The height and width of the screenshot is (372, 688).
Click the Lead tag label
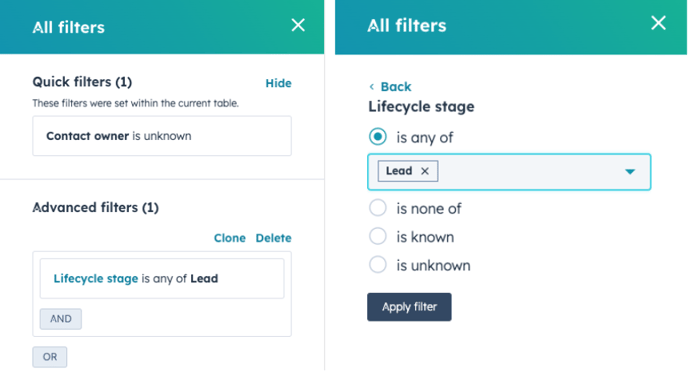(x=399, y=171)
